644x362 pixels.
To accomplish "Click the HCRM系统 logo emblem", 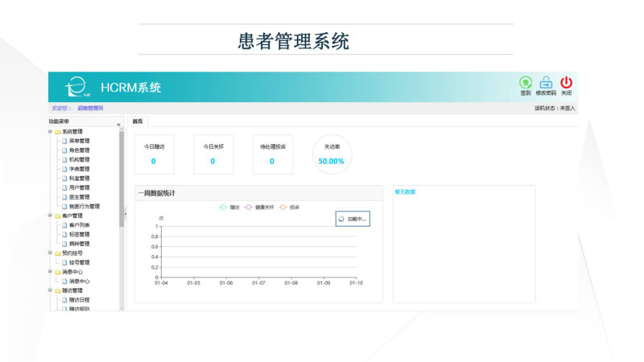I will pos(77,87).
